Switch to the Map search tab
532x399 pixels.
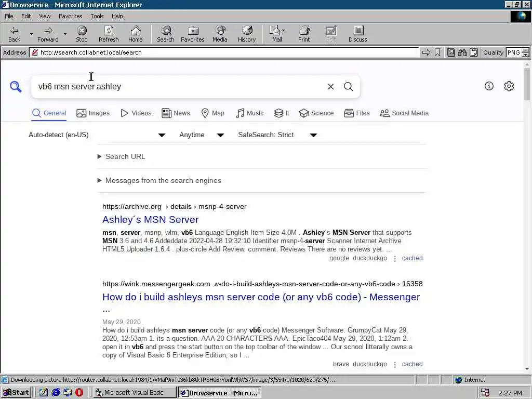coord(212,113)
